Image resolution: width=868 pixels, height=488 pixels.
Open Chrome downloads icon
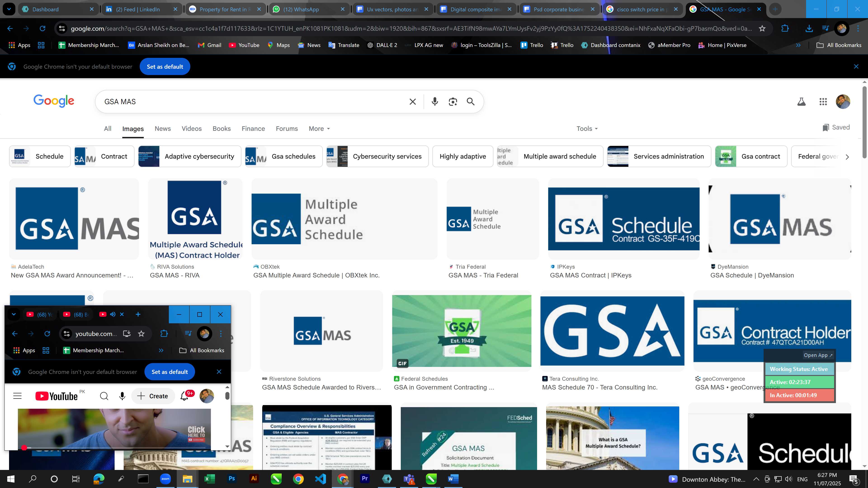[809, 29]
